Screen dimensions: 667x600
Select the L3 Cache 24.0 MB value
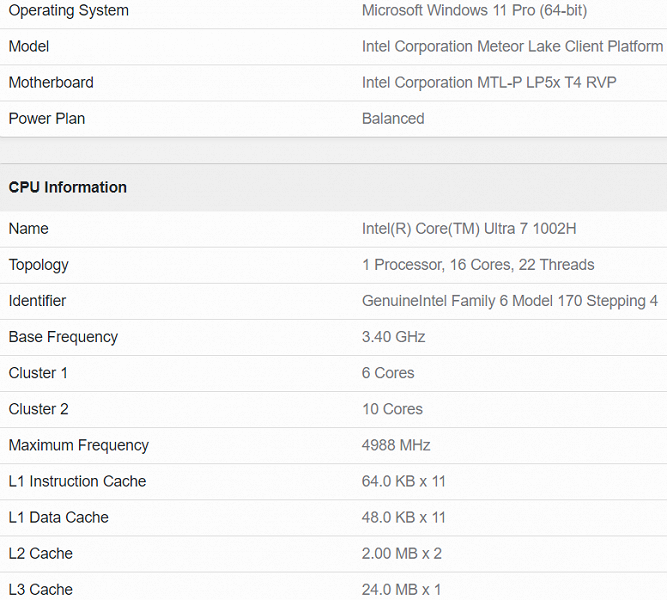[x=401, y=589]
